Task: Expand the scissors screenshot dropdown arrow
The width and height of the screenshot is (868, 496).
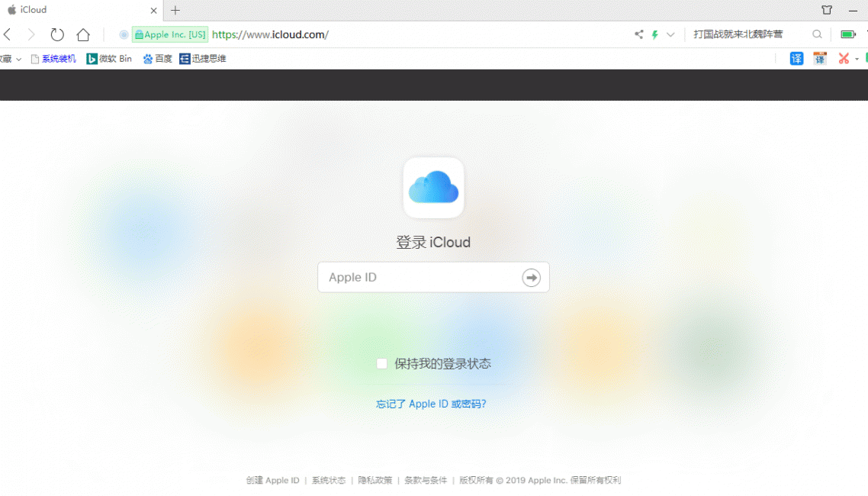Action: 857,59
